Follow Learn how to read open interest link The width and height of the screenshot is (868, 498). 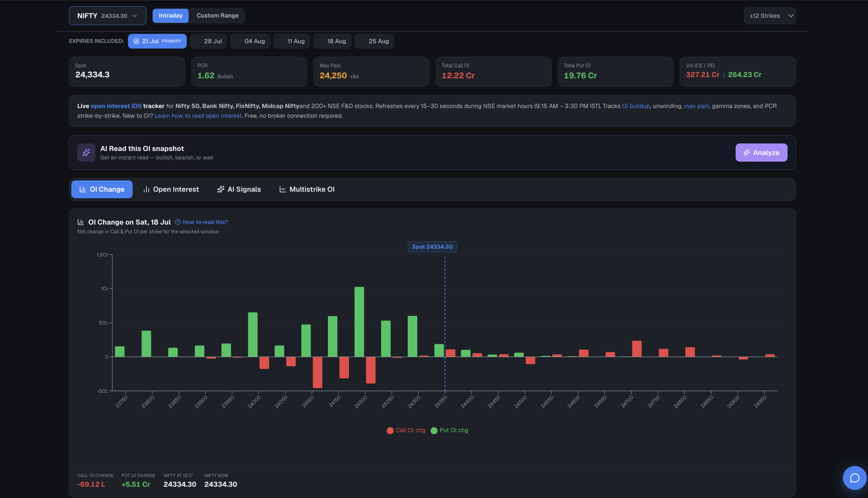tap(198, 116)
